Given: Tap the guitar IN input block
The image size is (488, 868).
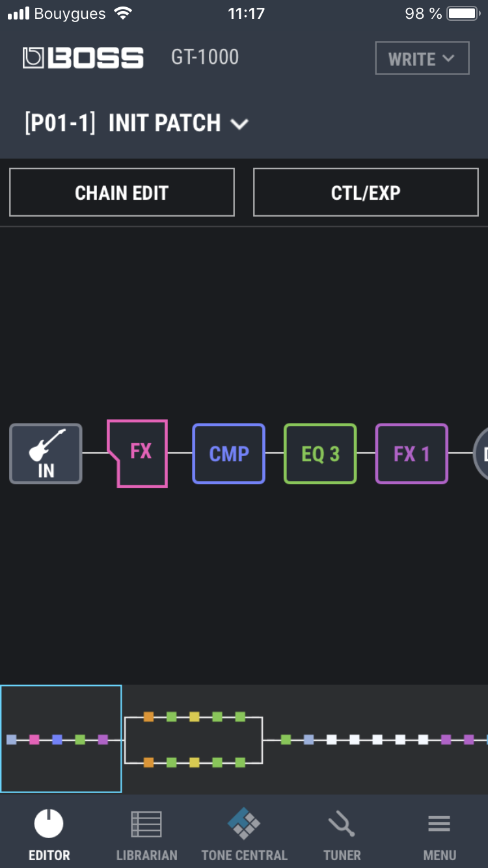Looking at the screenshot, I should [x=46, y=454].
